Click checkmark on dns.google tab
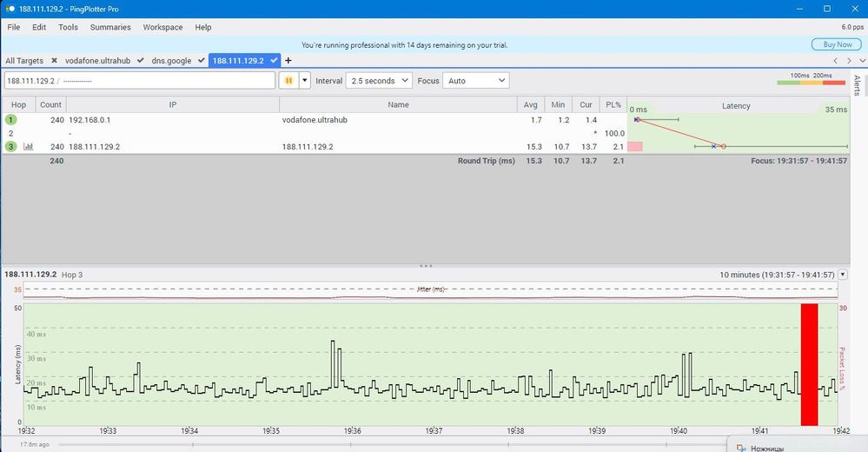Screen dimensions: 868x452 [x=202, y=60]
